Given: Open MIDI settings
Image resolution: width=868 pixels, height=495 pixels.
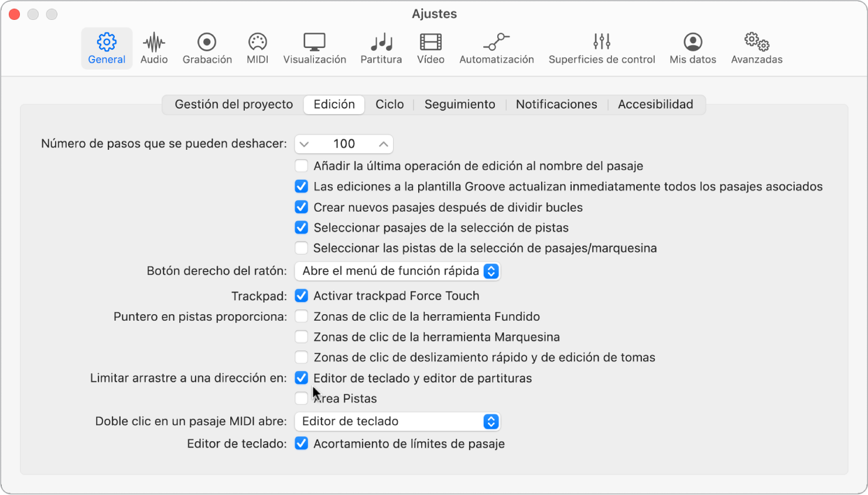Looking at the screenshot, I should point(257,47).
